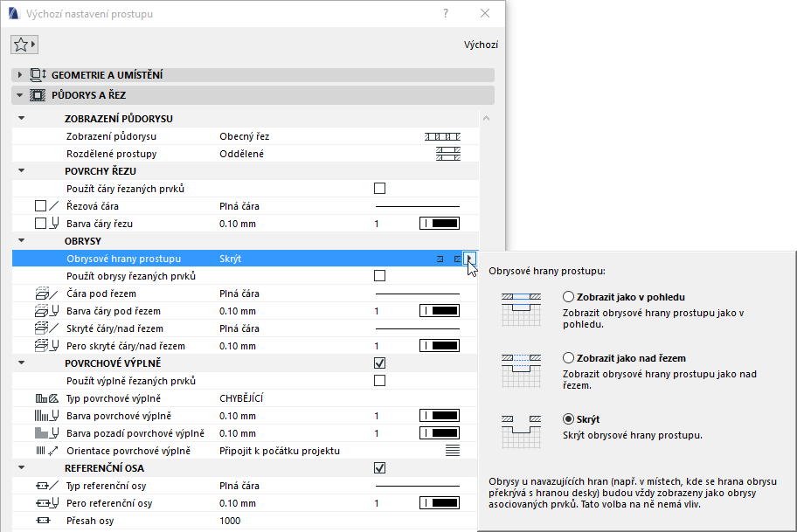Click the Barva povrchové výplně pen color swatch
This screenshot has height=532, width=797.
(x=440, y=416)
